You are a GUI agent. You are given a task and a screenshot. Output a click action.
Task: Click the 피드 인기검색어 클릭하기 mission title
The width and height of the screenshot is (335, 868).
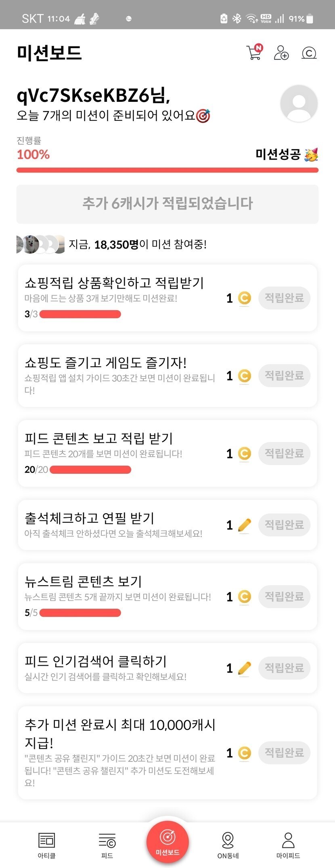[x=96, y=661]
